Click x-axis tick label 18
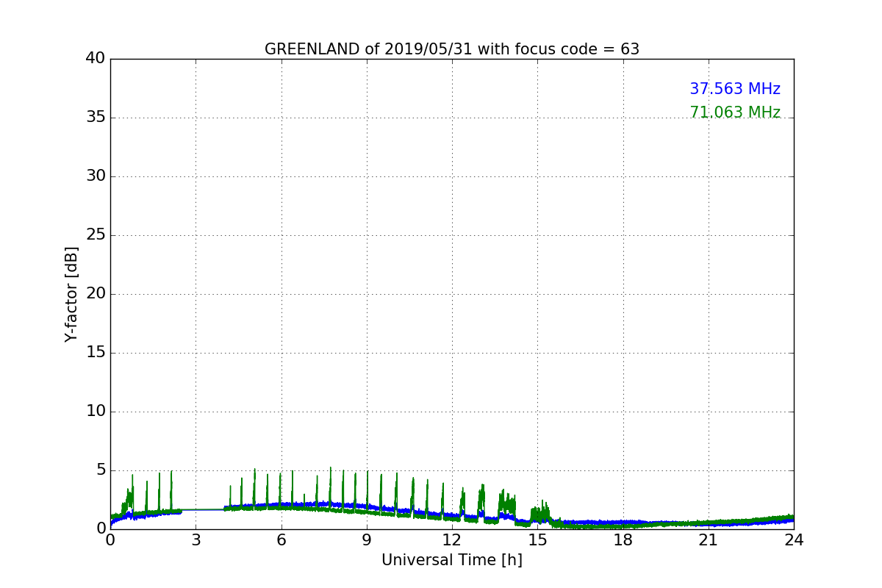 coord(623,540)
